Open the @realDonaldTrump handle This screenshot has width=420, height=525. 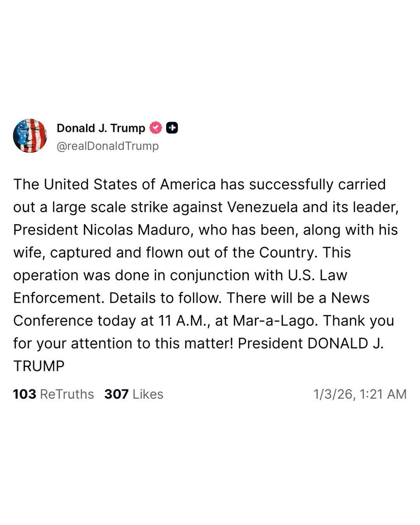[108, 146]
